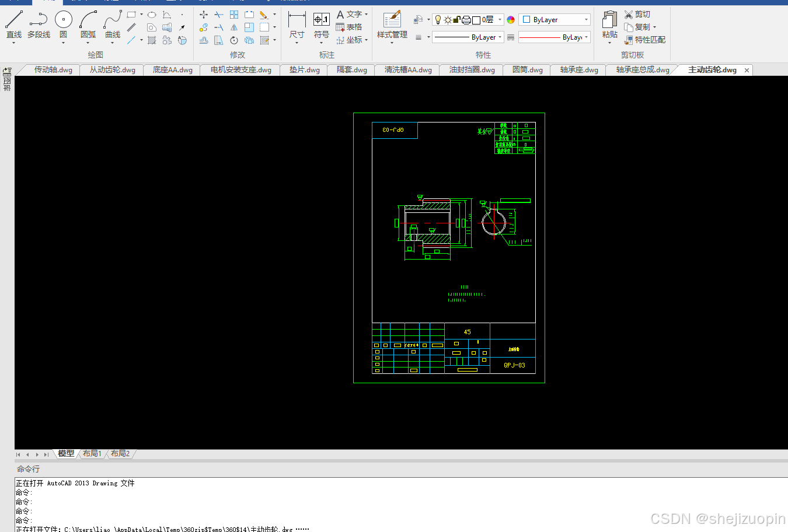This screenshot has width=788, height=532.
Task: Toggle layer freeze sun icon
Action: point(448,20)
